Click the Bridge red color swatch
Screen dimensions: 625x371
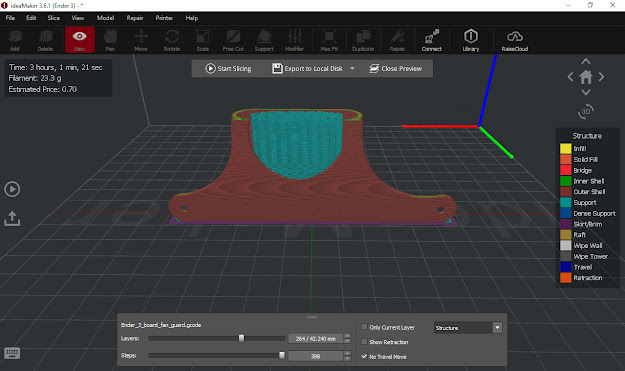566,170
